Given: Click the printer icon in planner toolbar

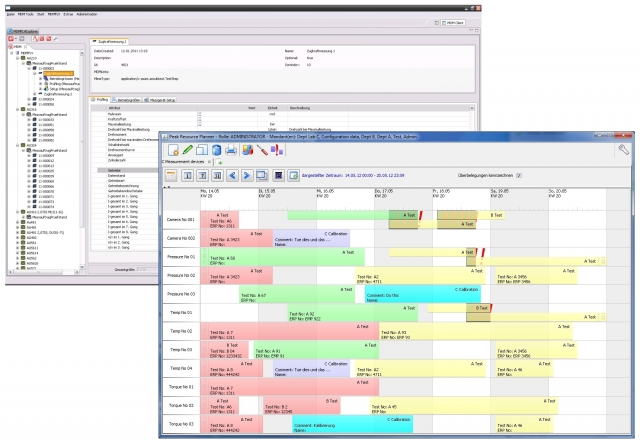Looking at the screenshot, I should [x=231, y=150].
